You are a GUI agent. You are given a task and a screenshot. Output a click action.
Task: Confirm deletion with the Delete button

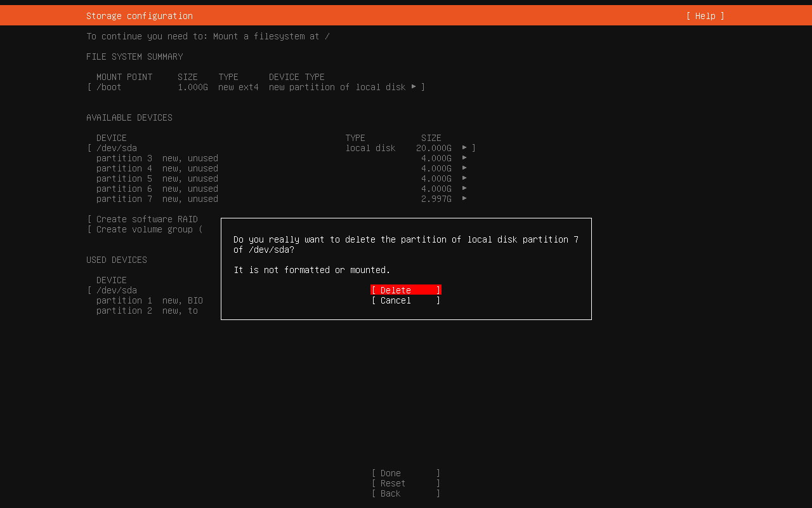pyautogui.click(x=405, y=290)
